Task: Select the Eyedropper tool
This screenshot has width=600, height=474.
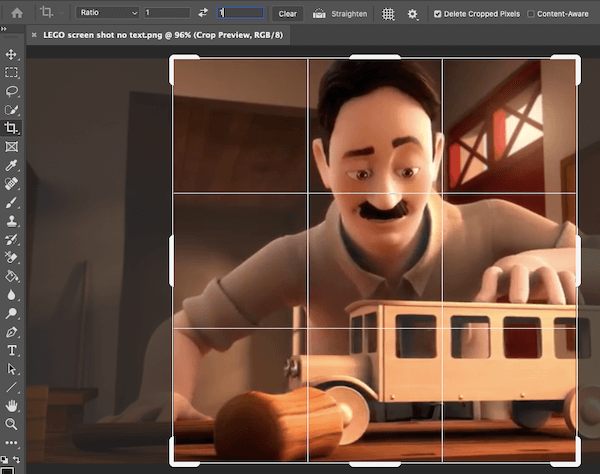Action: pyautogui.click(x=11, y=165)
